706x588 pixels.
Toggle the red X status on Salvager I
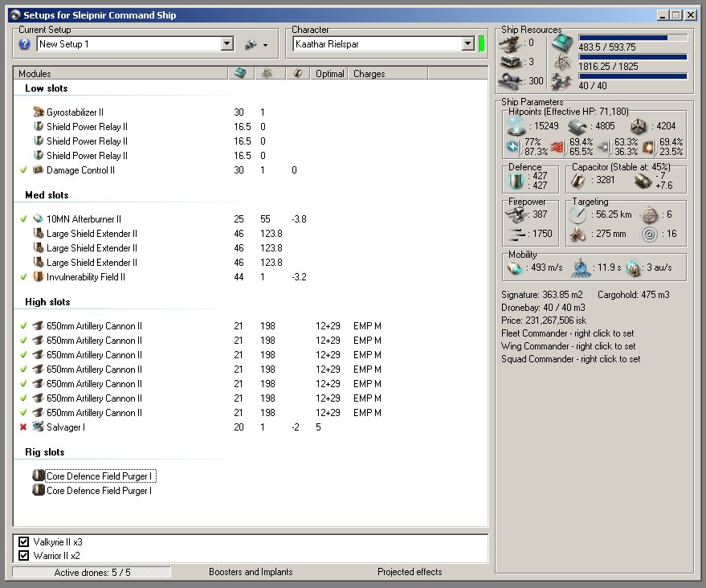click(x=23, y=427)
